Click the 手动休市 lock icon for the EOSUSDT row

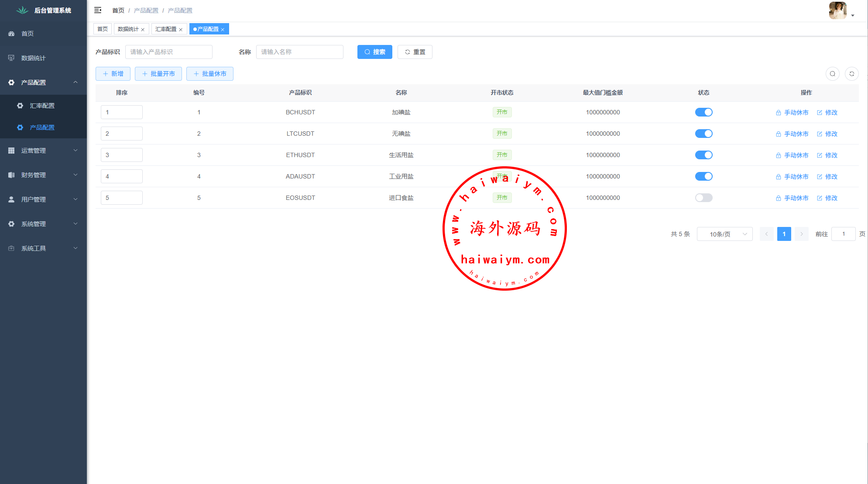point(778,198)
